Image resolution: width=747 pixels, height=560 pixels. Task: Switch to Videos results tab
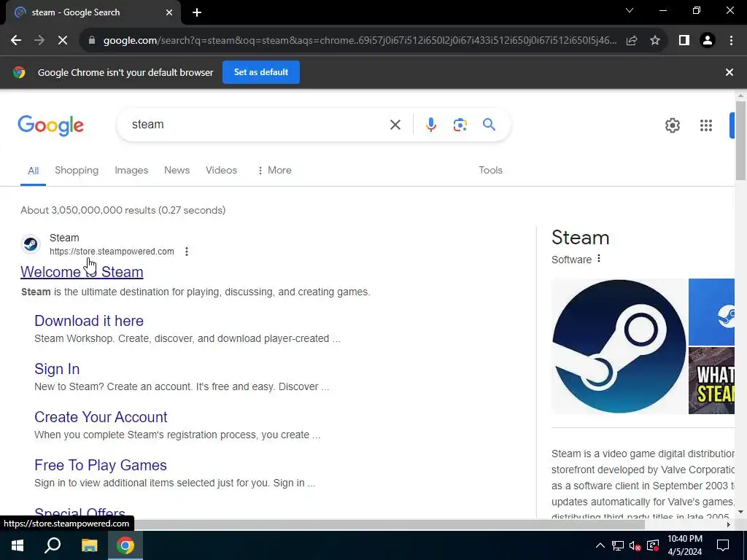[x=221, y=171]
